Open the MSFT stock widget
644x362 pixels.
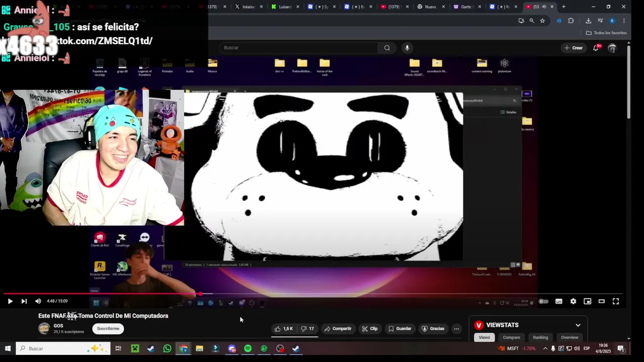click(x=517, y=348)
